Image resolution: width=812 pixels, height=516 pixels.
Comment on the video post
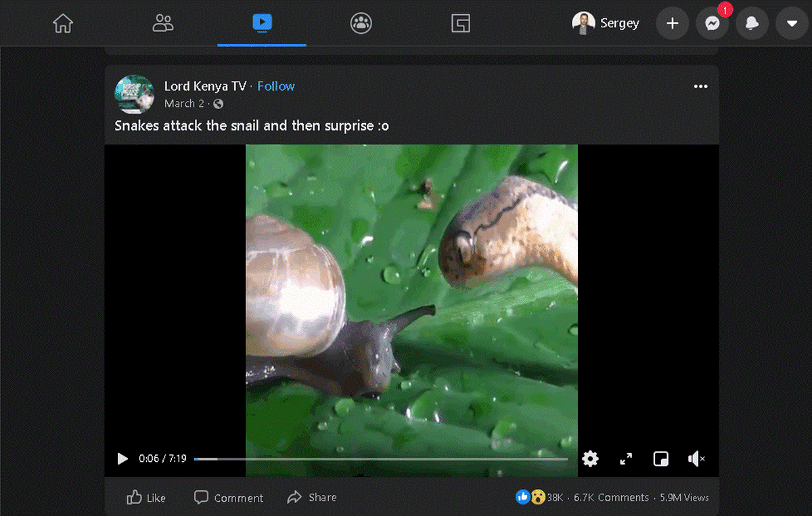click(x=229, y=498)
